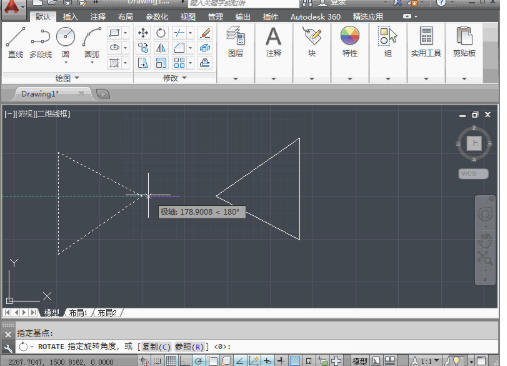
Task: Click the WCS label under ViewCube
Action: (473, 174)
